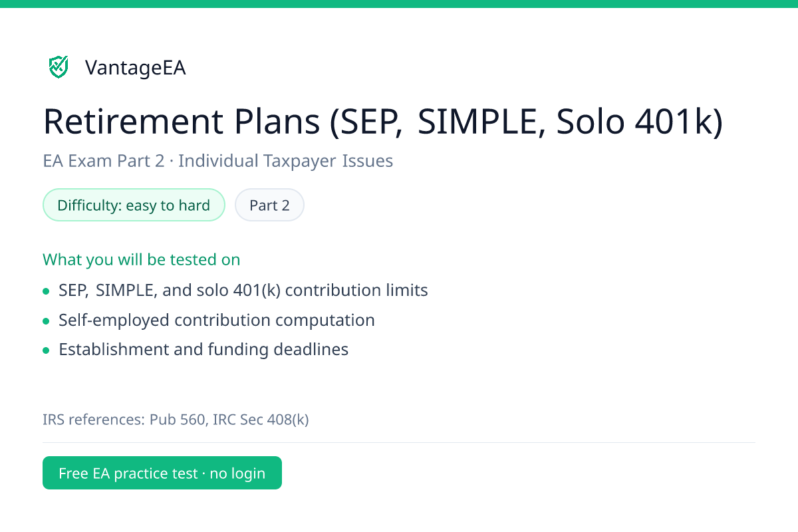Click the Retirement Plans page heading

point(383,122)
